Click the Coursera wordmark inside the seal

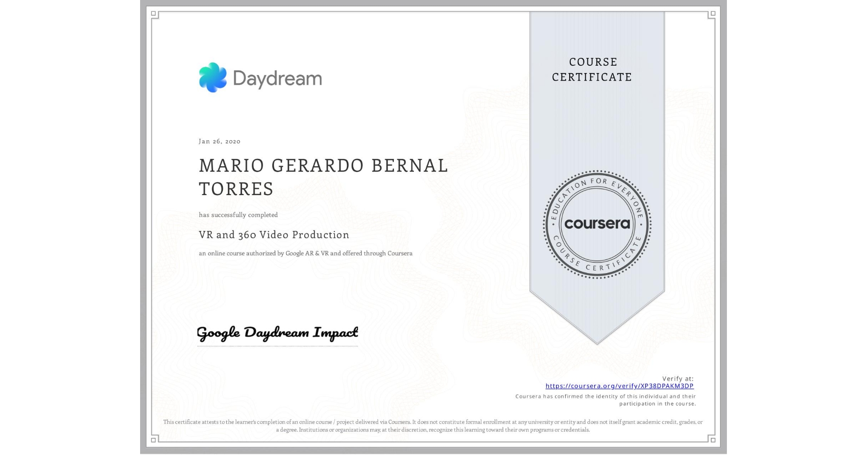(x=597, y=224)
